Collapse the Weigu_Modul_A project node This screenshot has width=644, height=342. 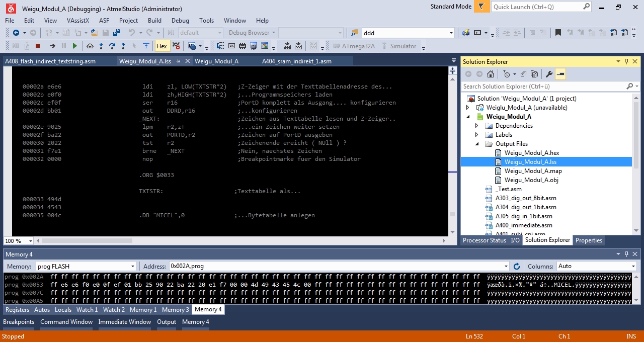coord(468,117)
